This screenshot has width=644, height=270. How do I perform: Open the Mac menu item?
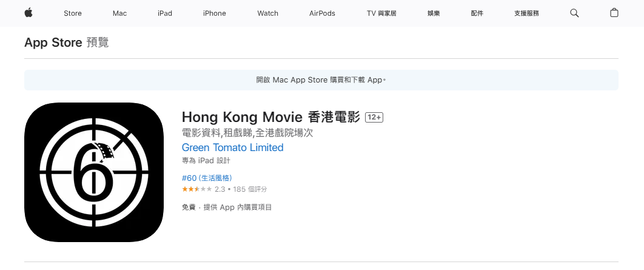(119, 13)
